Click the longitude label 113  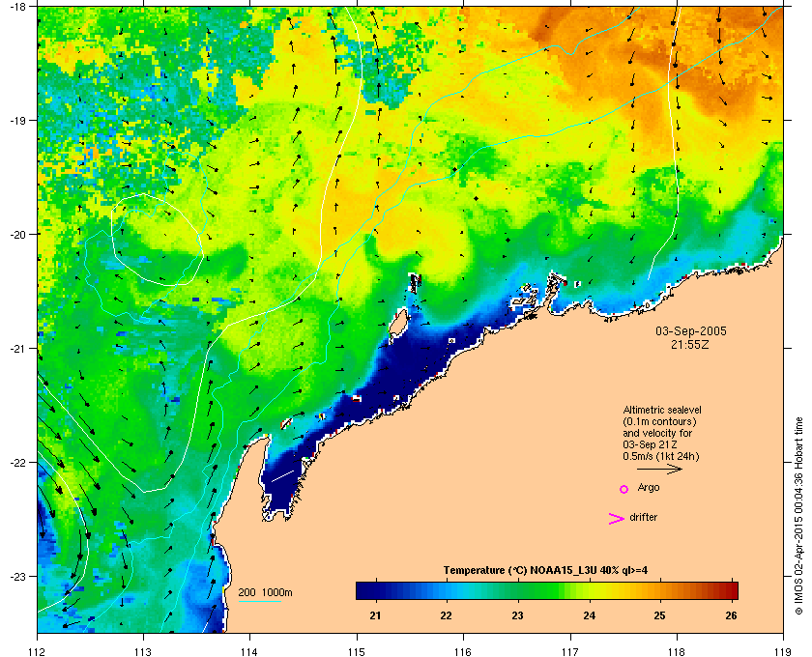pos(143,651)
